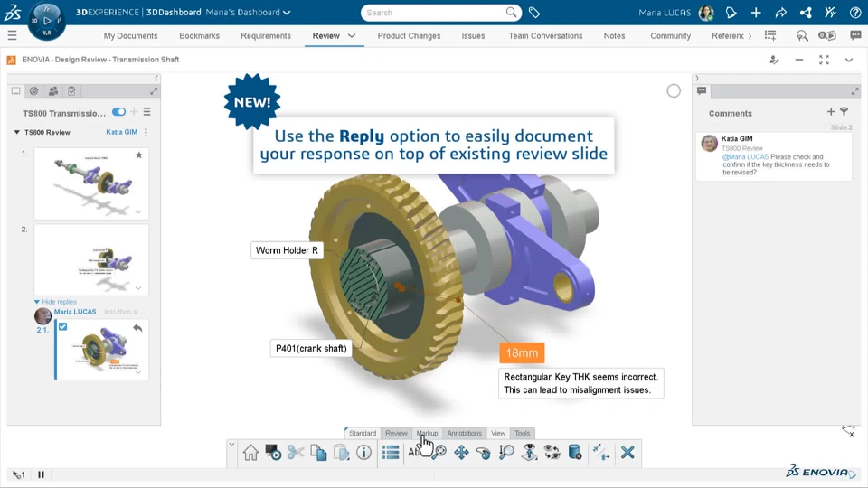Toggle the TS800 Transmission switch
This screenshot has width=868, height=488.
pyautogui.click(x=118, y=112)
